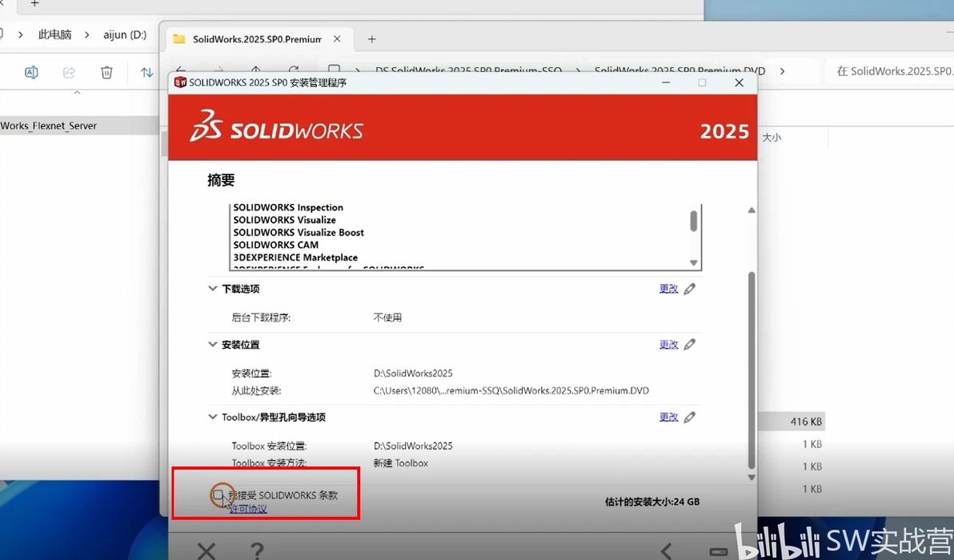Select SOLIDWORKS Inspection in the product list
Screen dimensions: 954x560
coord(288,207)
